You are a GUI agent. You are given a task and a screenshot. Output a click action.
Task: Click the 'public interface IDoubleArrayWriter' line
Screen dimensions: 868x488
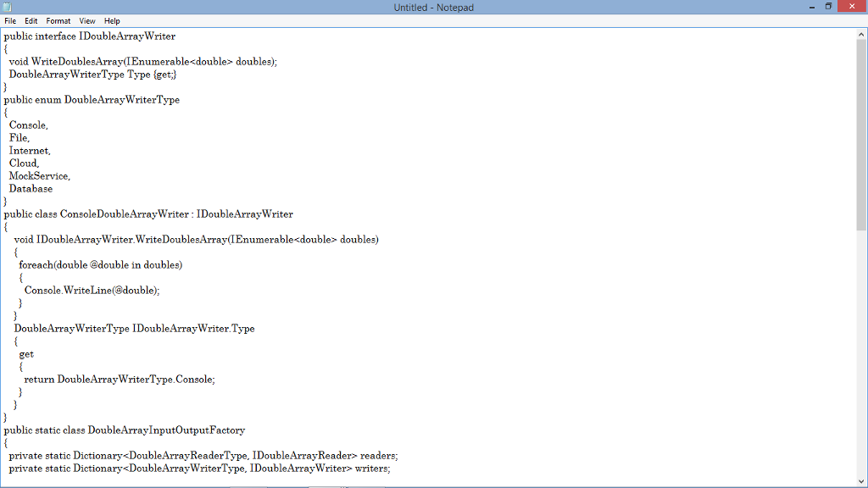point(90,36)
